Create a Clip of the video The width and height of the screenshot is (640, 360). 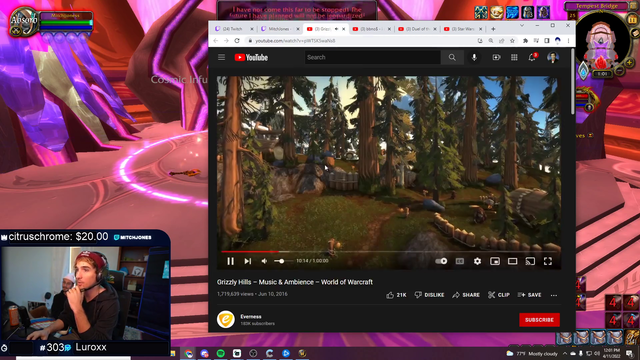[499, 295]
